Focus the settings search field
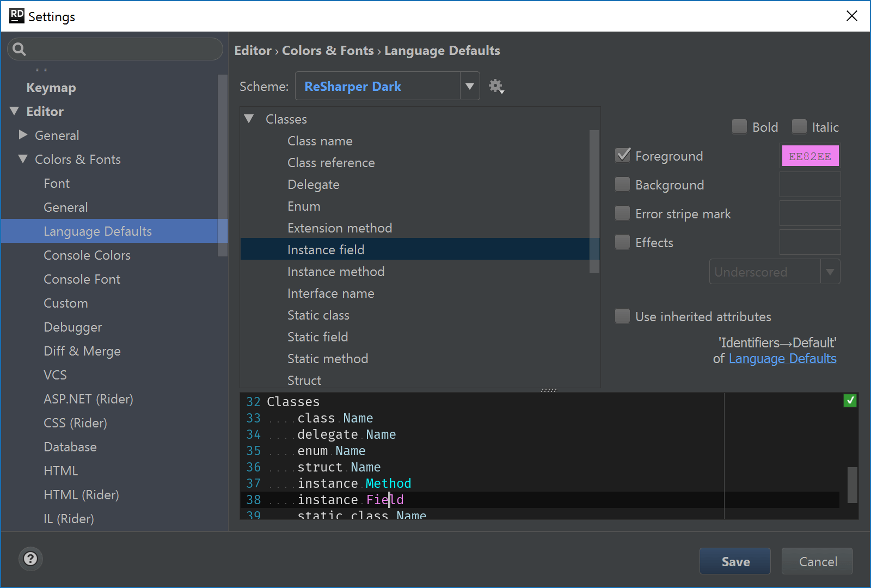Image resolution: width=871 pixels, height=588 pixels. (115, 49)
